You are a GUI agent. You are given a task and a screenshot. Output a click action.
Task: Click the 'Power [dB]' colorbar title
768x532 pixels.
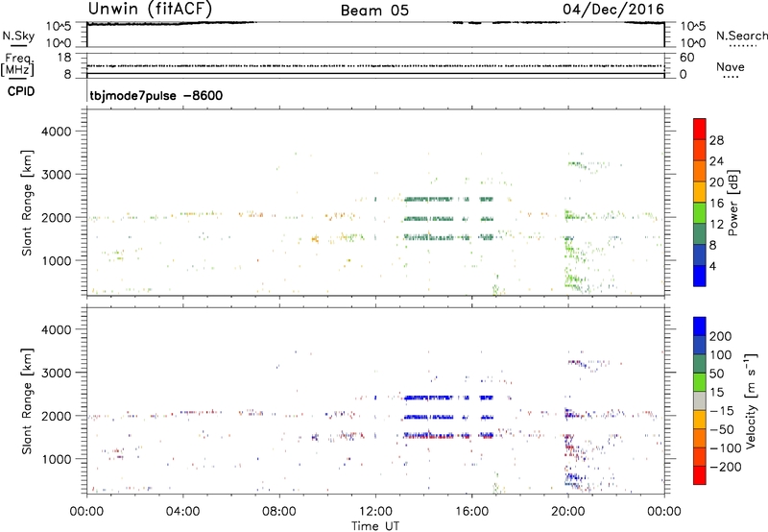click(x=733, y=203)
